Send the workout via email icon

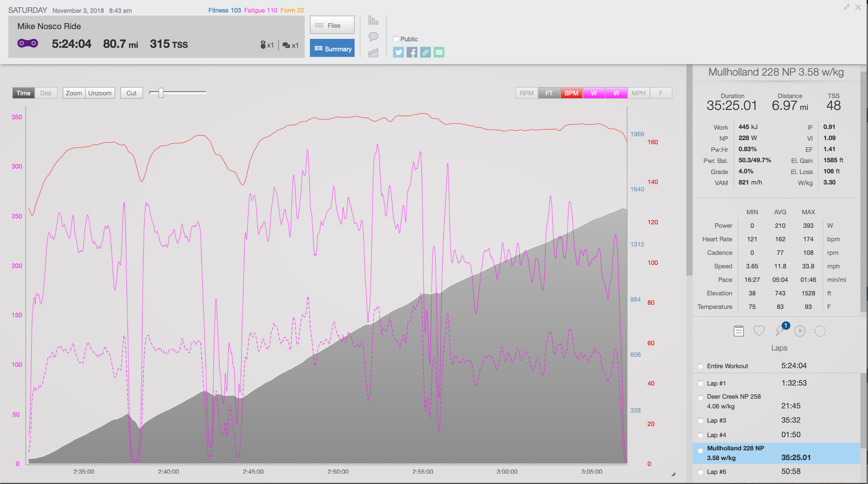(439, 52)
